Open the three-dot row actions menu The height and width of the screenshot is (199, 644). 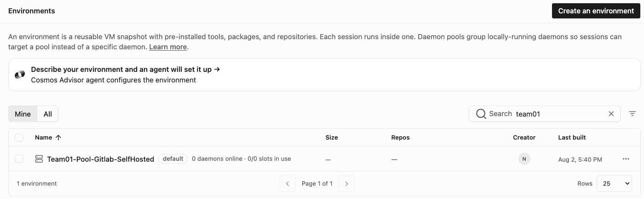(626, 159)
